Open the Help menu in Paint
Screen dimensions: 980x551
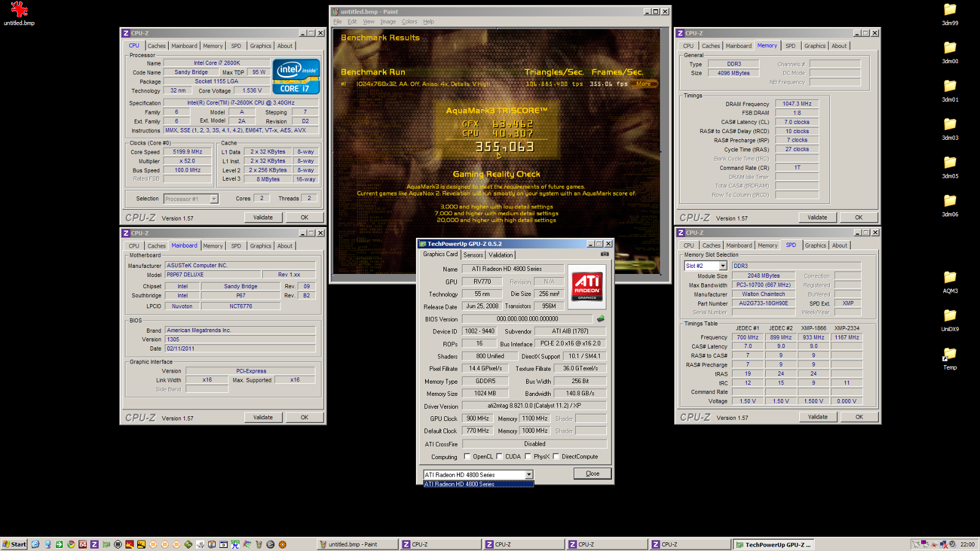pyautogui.click(x=429, y=21)
